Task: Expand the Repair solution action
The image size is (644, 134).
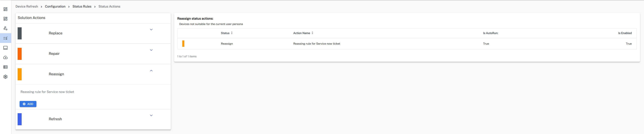Action: [151, 50]
